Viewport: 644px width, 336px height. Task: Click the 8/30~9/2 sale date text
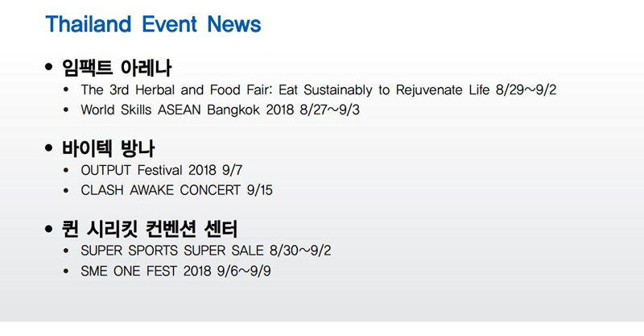(x=300, y=251)
